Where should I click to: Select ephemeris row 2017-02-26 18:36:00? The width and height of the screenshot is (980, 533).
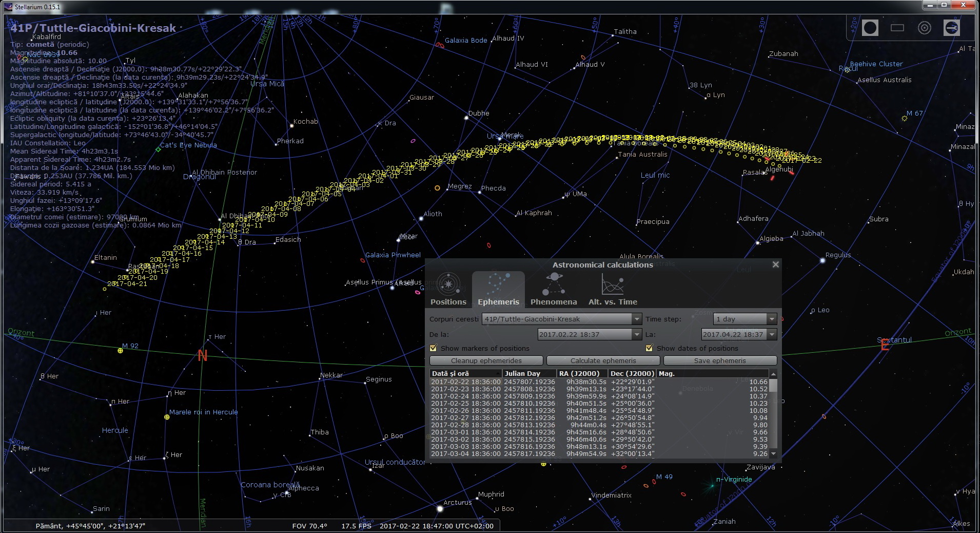coord(599,411)
